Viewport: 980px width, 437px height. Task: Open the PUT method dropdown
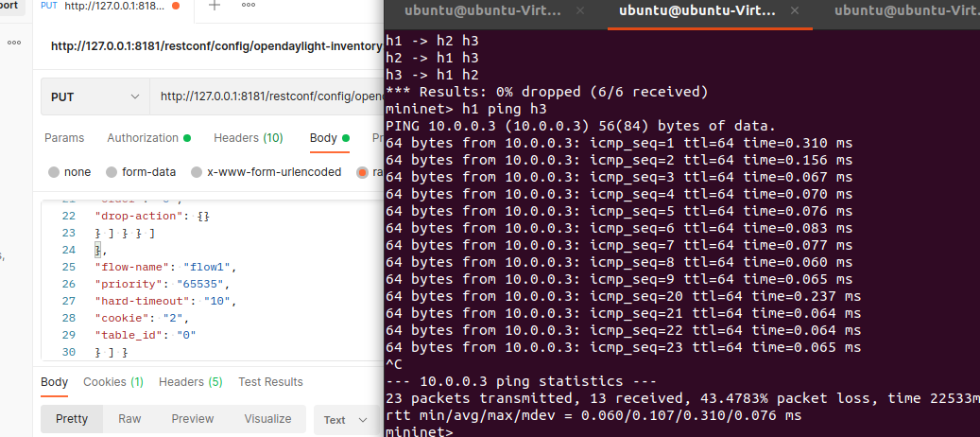click(x=95, y=96)
